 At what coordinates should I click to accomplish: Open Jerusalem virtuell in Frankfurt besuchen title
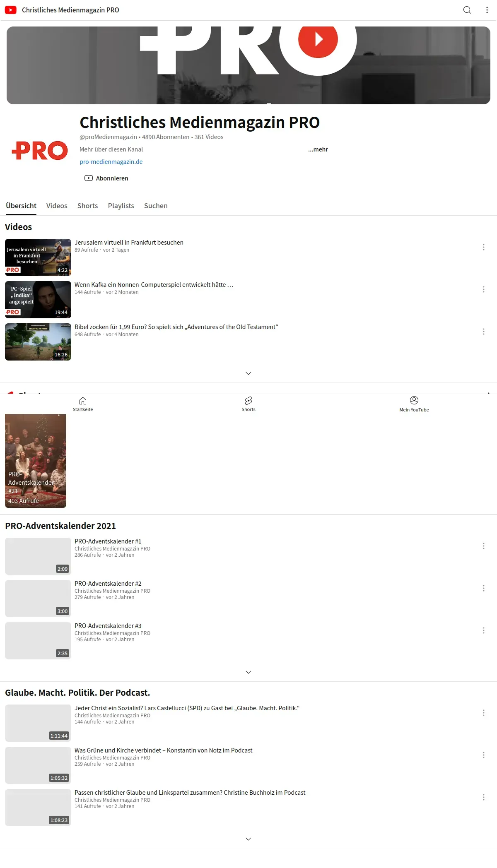point(129,243)
